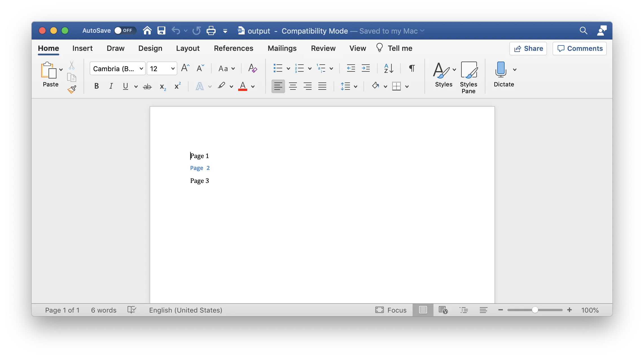644x358 pixels.
Task: Open the References tab
Action: pos(233,48)
